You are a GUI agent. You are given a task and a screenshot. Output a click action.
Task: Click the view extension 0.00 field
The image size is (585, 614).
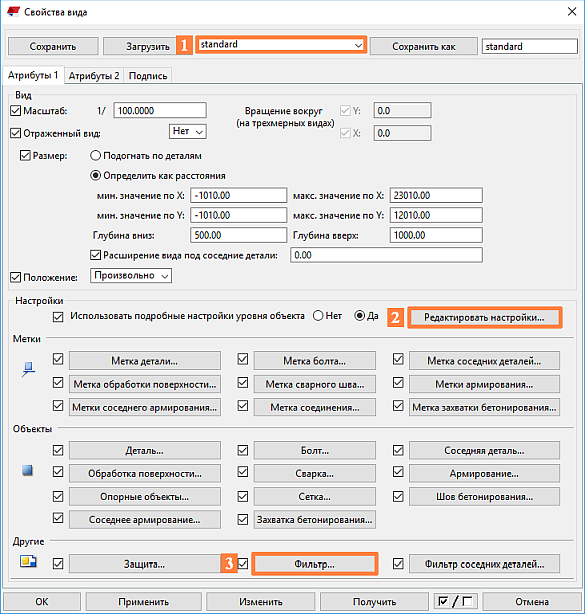coord(386,255)
